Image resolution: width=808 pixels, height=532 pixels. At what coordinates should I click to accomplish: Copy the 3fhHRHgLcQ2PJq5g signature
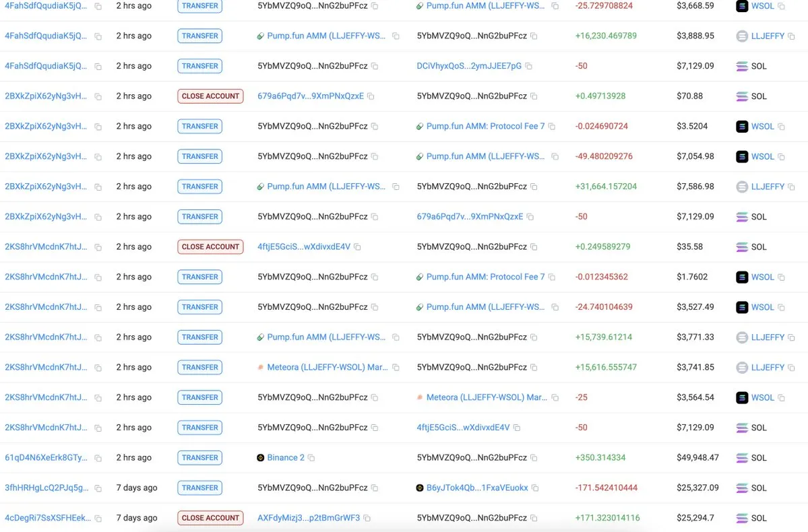(98, 488)
